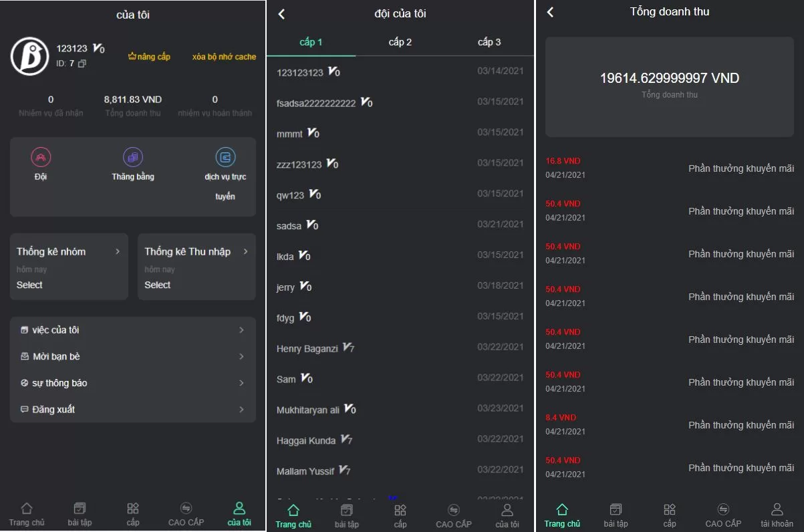Image resolution: width=804 pixels, height=532 pixels.
Task: Open tài khoản in right bottom bar
Action: [777, 515]
